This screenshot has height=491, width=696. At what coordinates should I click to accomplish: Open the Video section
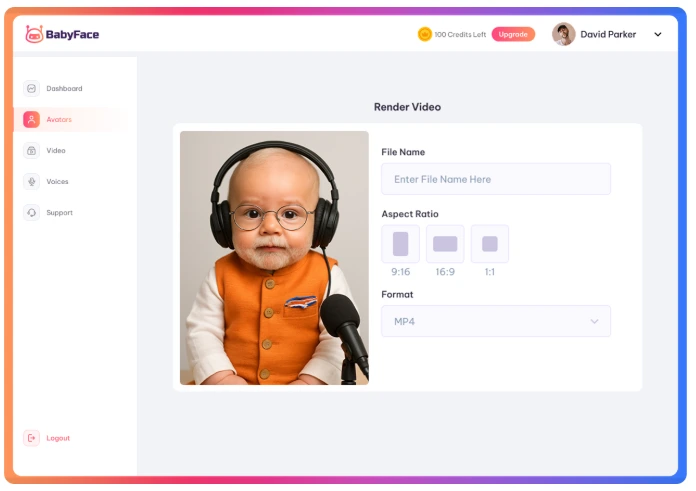point(56,150)
